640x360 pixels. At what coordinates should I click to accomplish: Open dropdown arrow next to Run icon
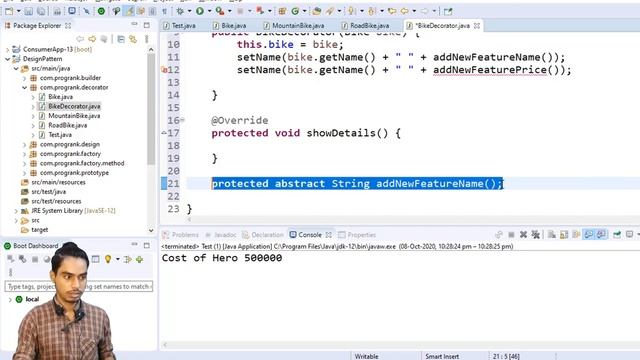pyautogui.click(x=209, y=11)
